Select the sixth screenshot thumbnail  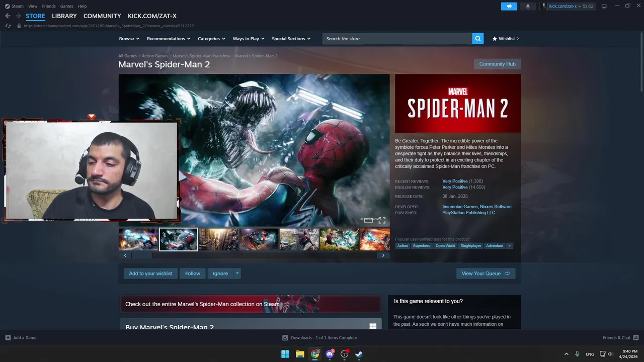tap(339, 239)
